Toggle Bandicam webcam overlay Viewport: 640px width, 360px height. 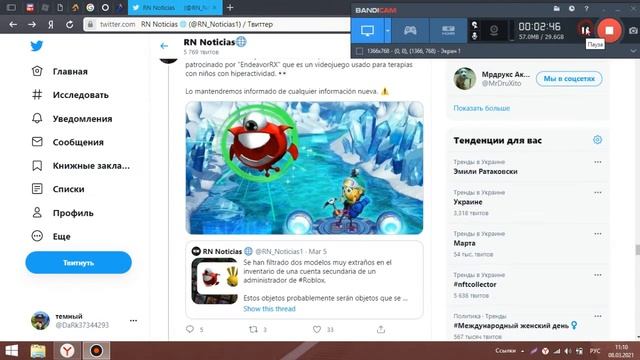click(x=494, y=31)
